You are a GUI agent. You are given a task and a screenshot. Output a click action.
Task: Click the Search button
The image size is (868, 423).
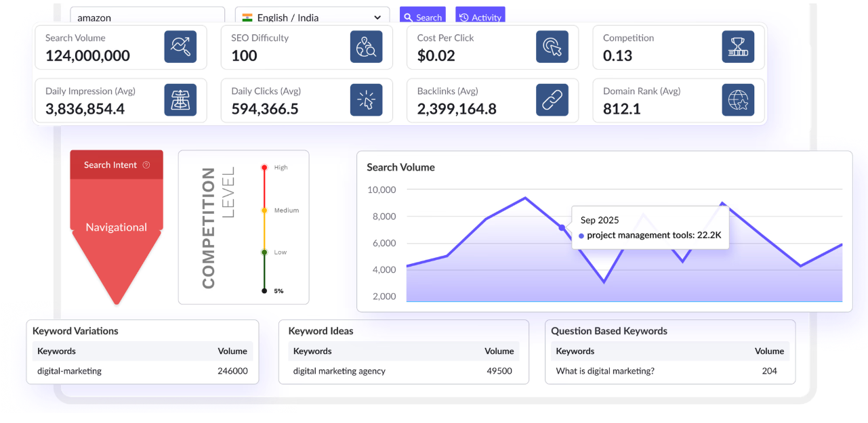click(x=423, y=16)
